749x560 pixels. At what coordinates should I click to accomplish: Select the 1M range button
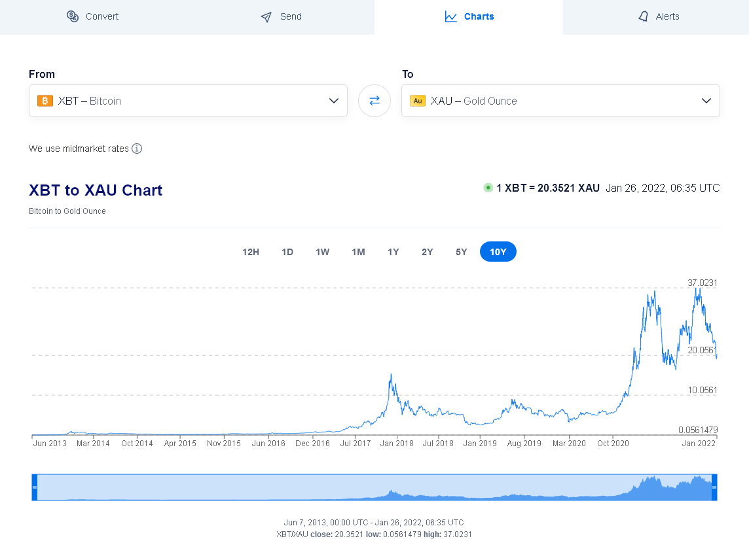[x=358, y=252]
